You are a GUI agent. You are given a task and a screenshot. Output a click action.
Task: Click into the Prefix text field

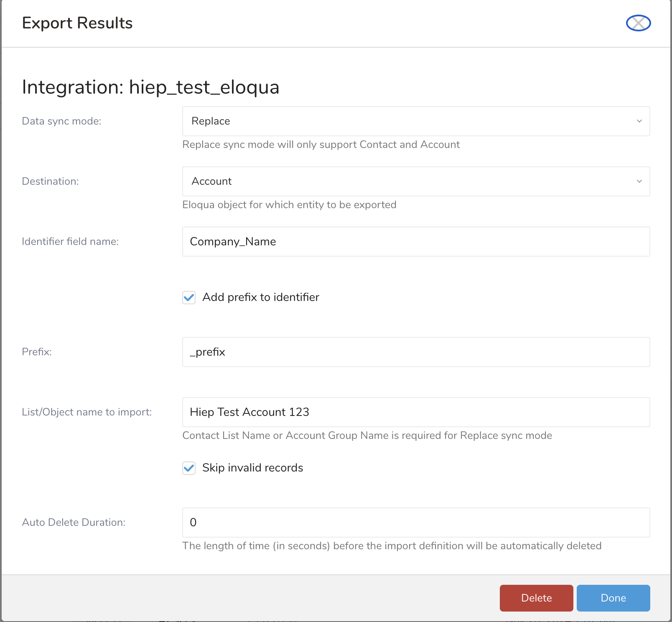point(415,352)
